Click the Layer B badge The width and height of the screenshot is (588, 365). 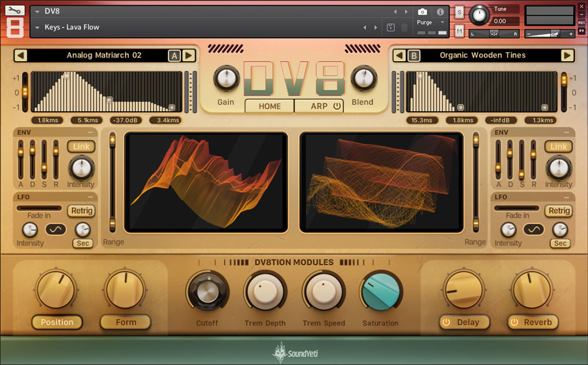(413, 56)
